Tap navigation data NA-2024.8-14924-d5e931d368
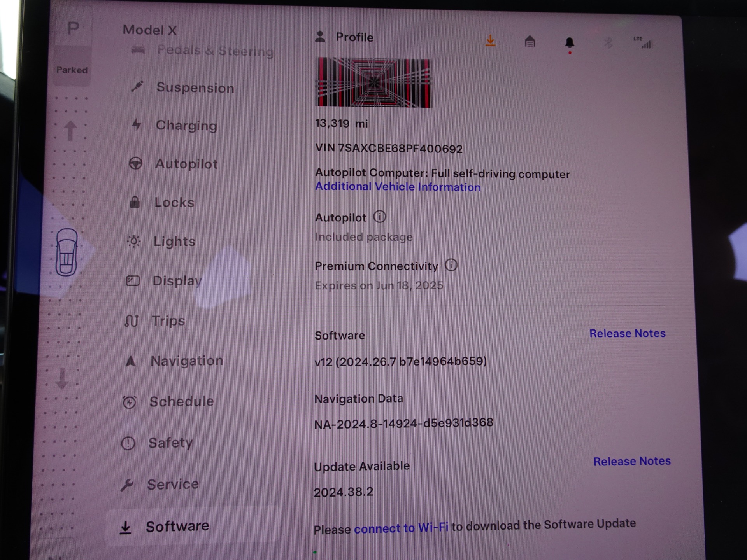Image resolution: width=747 pixels, height=560 pixels. (x=403, y=423)
